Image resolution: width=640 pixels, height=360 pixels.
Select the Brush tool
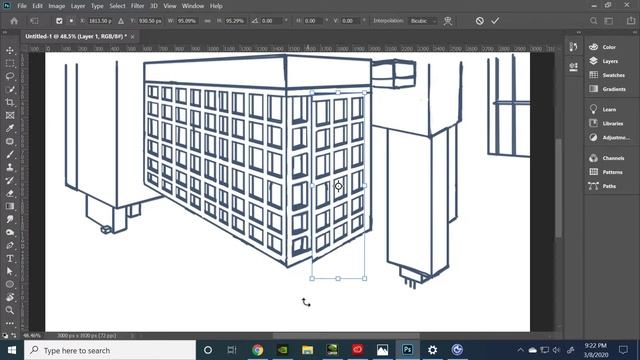pyautogui.click(x=10, y=154)
